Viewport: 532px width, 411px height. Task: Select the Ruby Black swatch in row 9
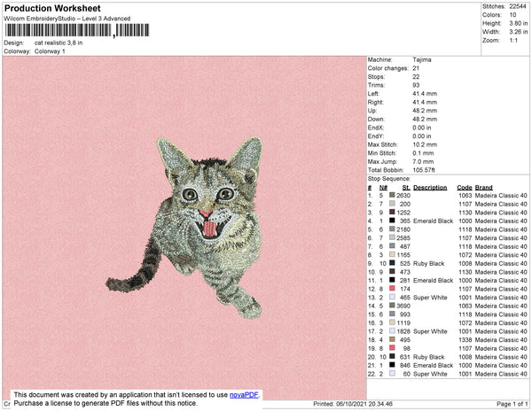pyautogui.click(x=392, y=263)
